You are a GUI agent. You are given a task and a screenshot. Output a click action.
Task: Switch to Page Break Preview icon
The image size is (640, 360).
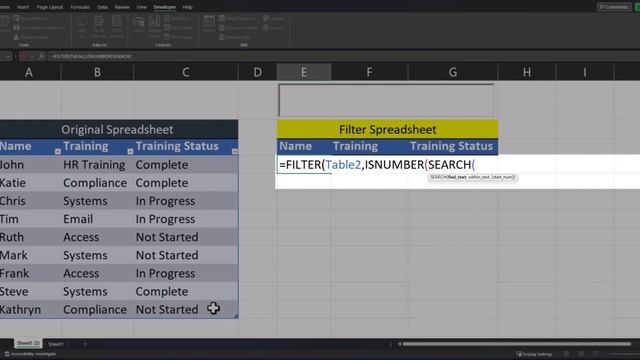point(596,354)
